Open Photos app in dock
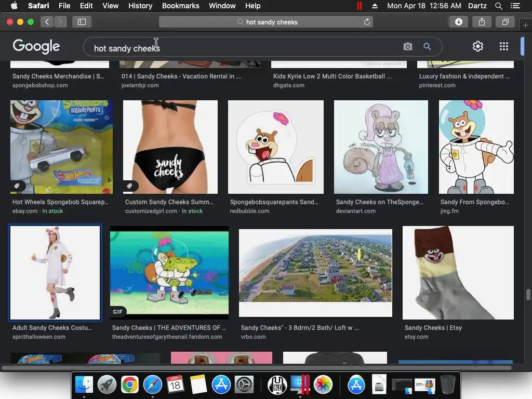 (x=323, y=385)
